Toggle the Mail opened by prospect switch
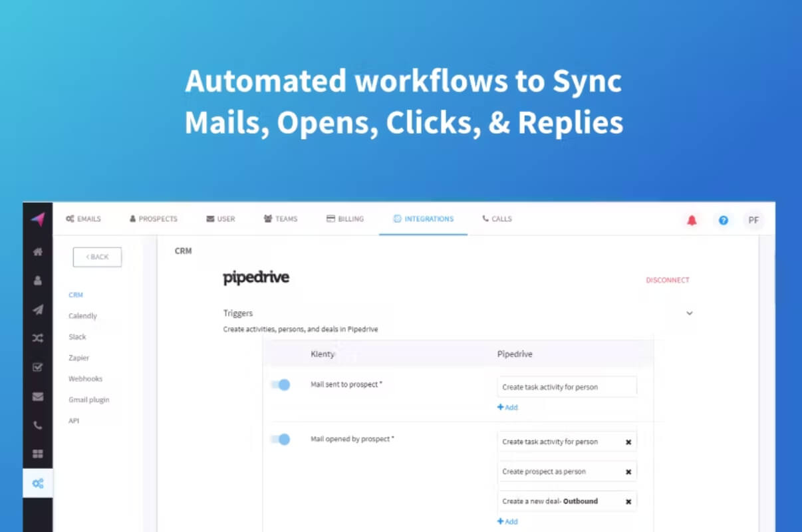The height and width of the screenshot is (532, 802). point(281,439)
